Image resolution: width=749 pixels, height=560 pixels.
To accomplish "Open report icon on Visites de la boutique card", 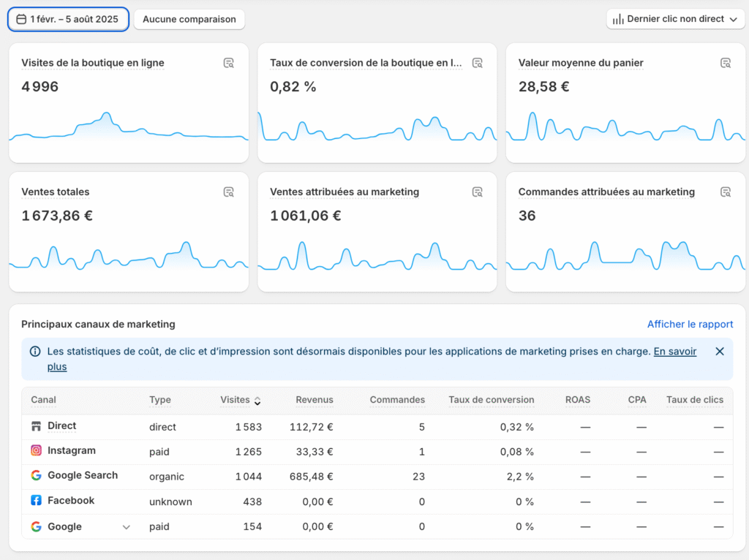I will click(229, 63).
